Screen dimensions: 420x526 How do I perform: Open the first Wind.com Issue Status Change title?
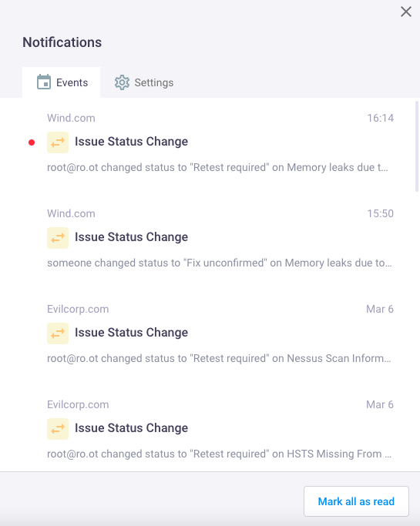[131, 142]
